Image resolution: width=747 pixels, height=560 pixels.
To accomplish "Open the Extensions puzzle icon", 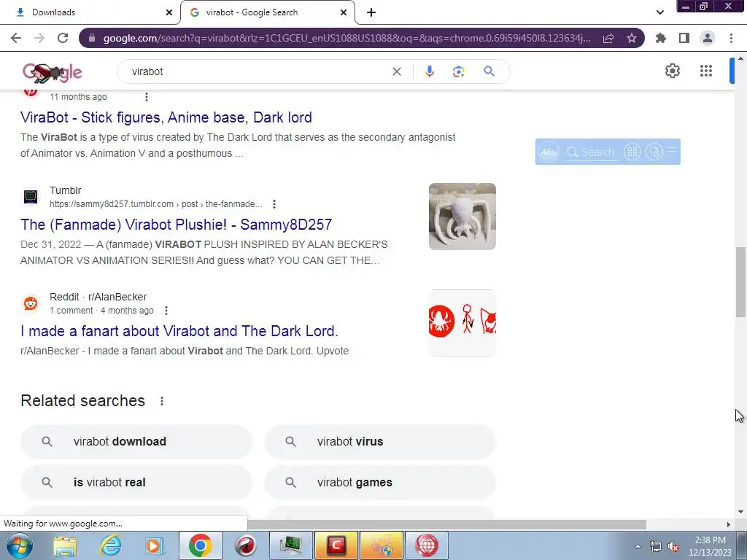I will [661, 38].
